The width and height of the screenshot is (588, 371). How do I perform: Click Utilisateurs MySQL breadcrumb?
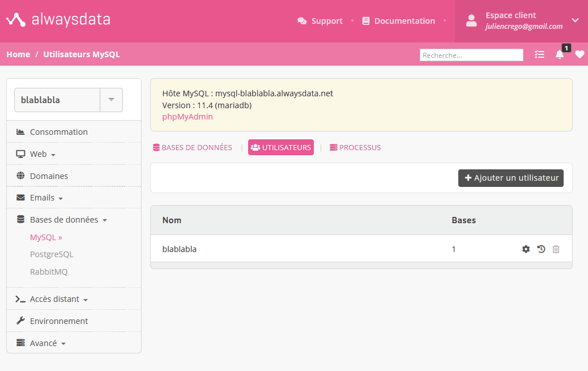[x=82, y=54]
